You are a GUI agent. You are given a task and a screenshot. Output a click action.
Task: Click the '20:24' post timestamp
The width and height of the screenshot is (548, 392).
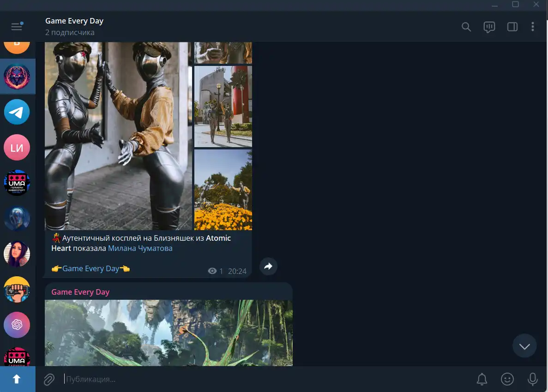tap(237, 271)
